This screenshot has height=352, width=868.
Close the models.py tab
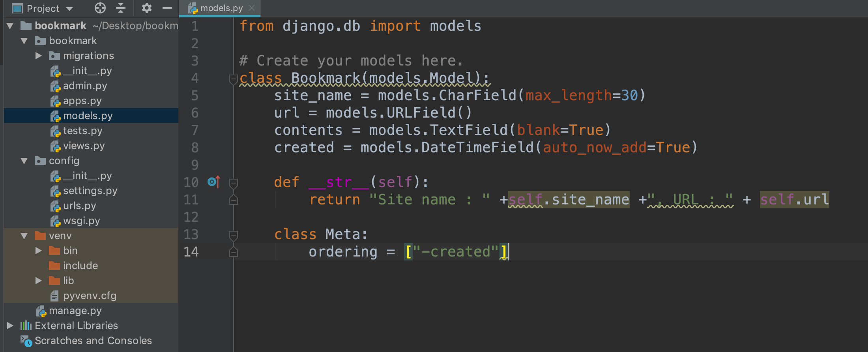(x=252, y=8)
